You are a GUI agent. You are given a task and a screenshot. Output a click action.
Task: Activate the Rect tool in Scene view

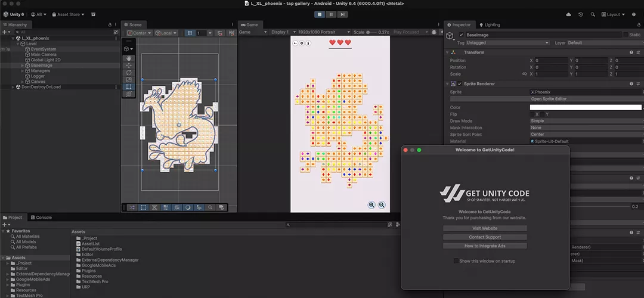tap(128, 87)
